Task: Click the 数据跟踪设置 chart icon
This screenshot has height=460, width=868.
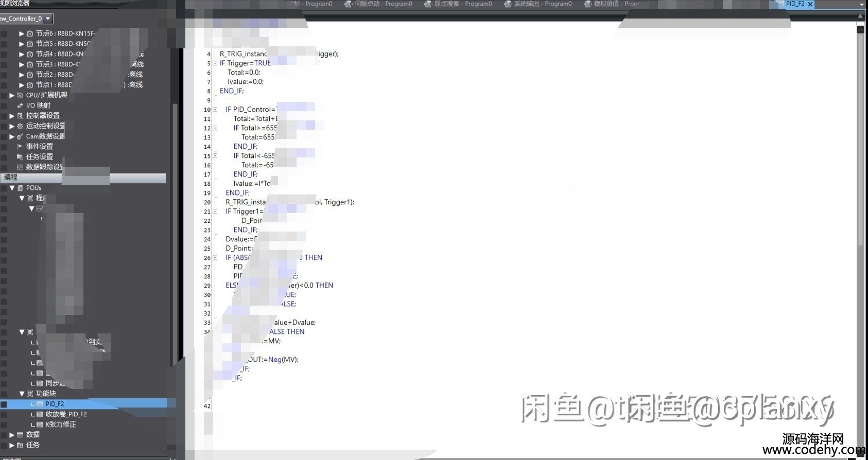Action: (20, 167)
